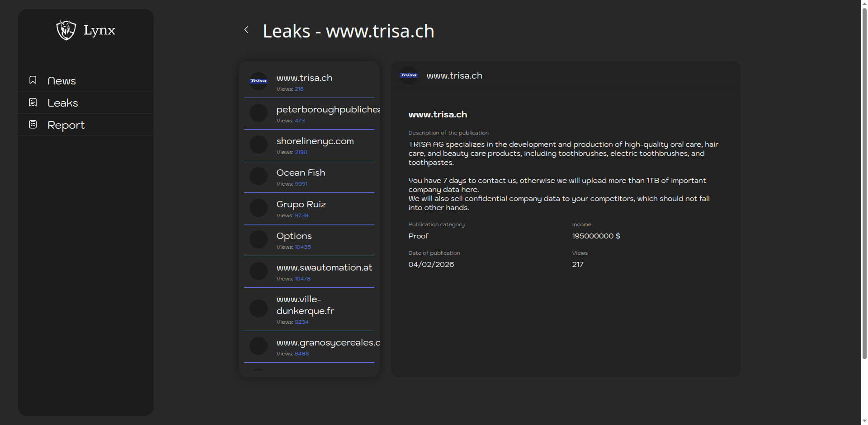The image size is (868, 425).
Task: Click the page's vertical scrollbar
Action: pyautogui.click(x=864, y=181)
